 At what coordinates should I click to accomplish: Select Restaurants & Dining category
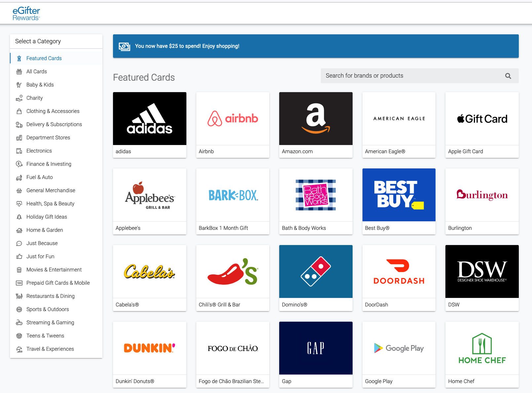click(x=50, y=296)
